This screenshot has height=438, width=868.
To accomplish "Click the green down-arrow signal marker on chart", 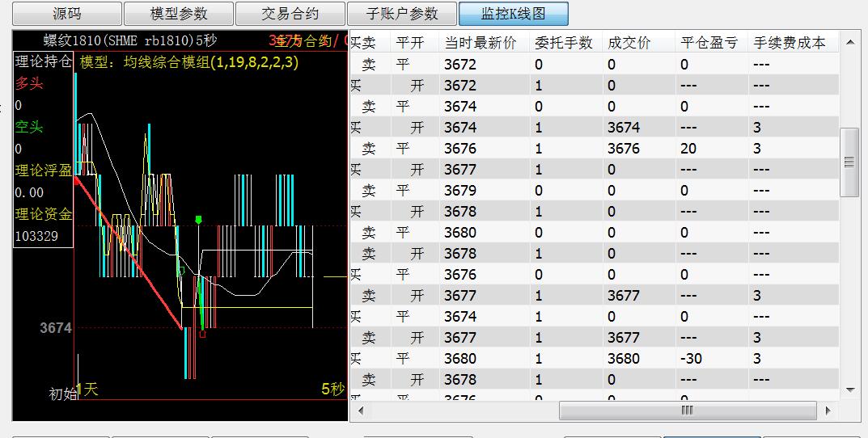I will 198,220.
